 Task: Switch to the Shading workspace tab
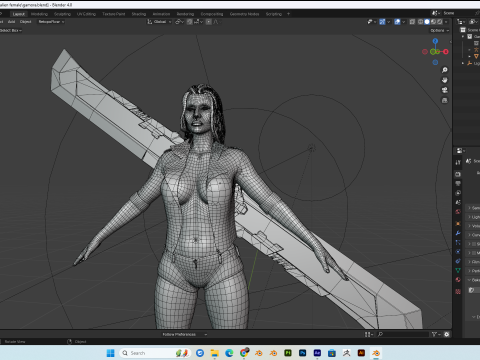point(139,14)
